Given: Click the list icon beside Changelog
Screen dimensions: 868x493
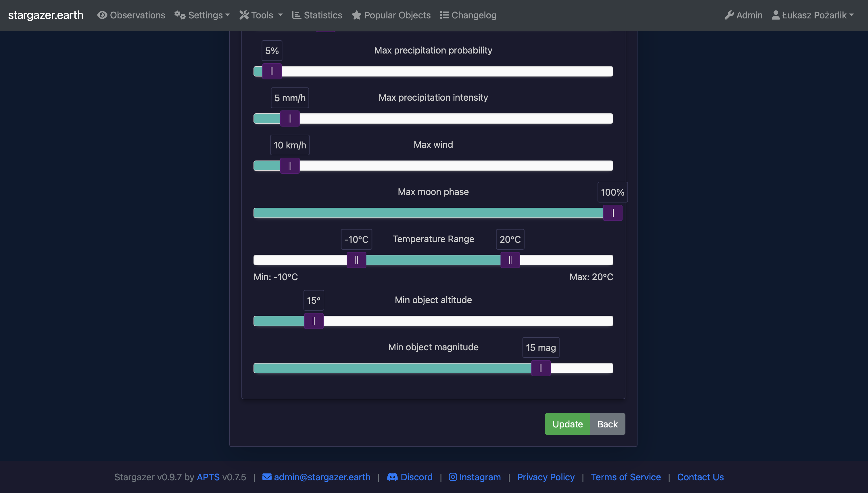Looking at the screenshot, I should (444, 15).
